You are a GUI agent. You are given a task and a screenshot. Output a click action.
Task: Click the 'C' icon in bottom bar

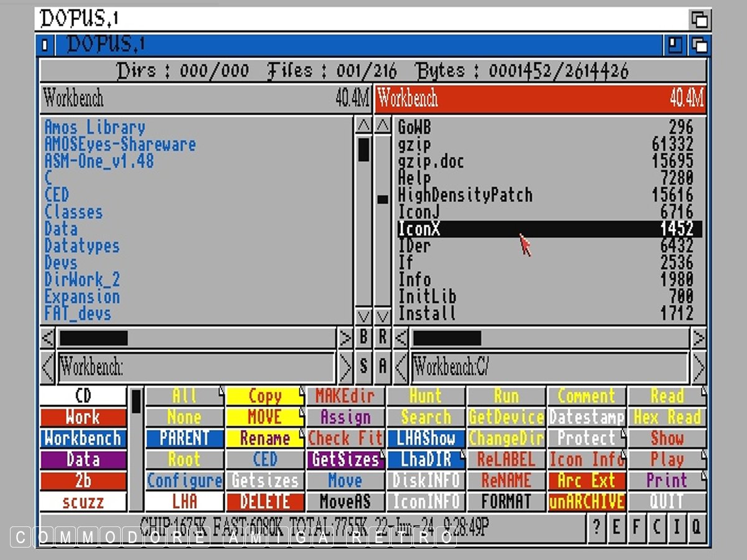coord(656,527)
